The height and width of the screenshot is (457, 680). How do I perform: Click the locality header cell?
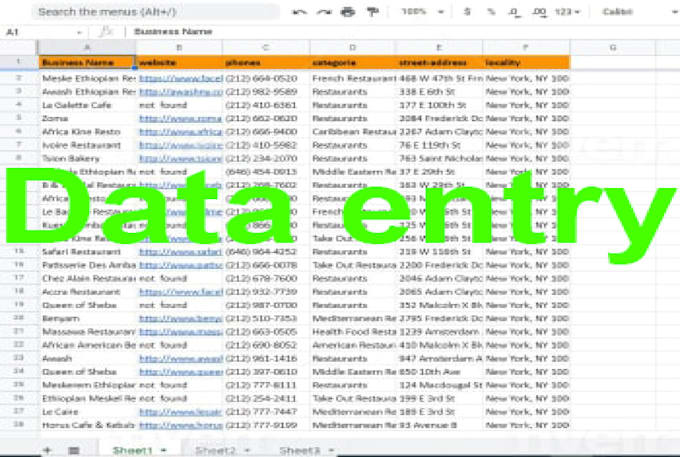click(526, 62)
